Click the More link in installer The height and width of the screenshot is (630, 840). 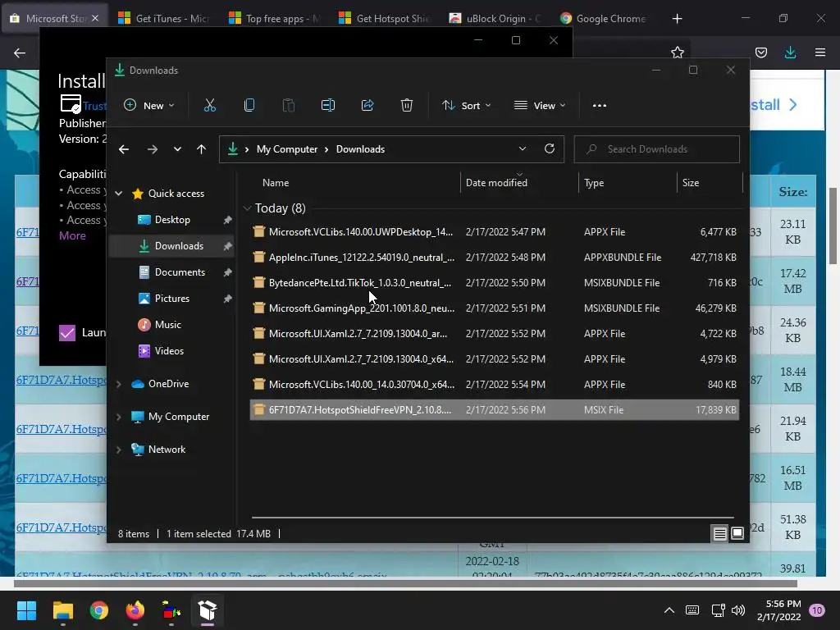pyautogui.click(x=72, y=235)
